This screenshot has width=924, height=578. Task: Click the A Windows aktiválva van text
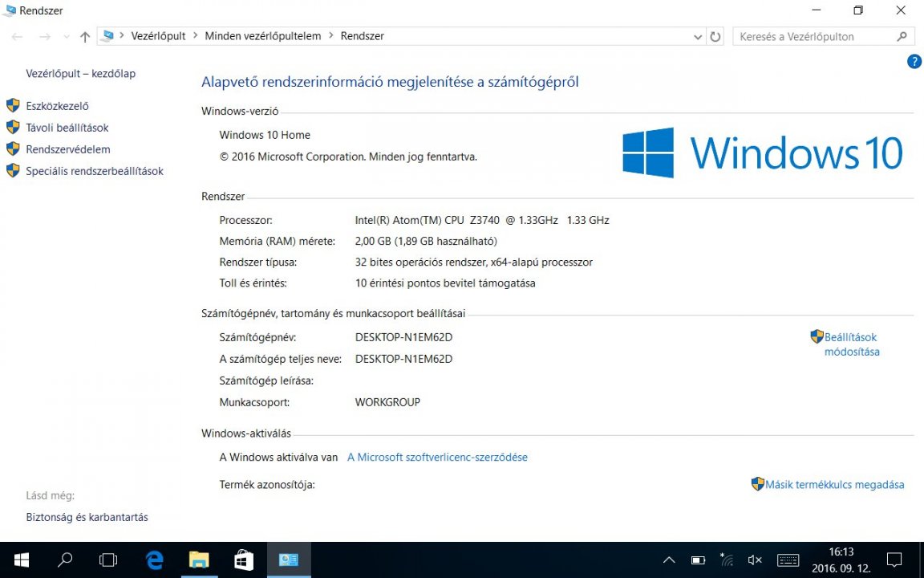click(278, 457)
